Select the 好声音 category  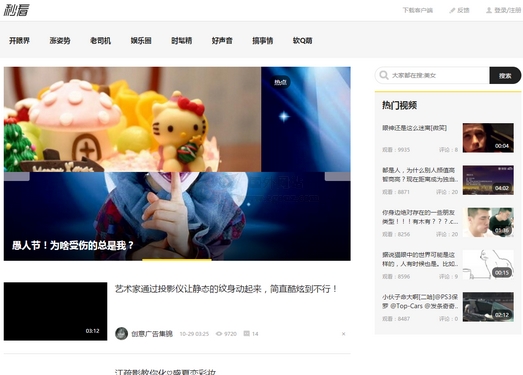[222, 41]
